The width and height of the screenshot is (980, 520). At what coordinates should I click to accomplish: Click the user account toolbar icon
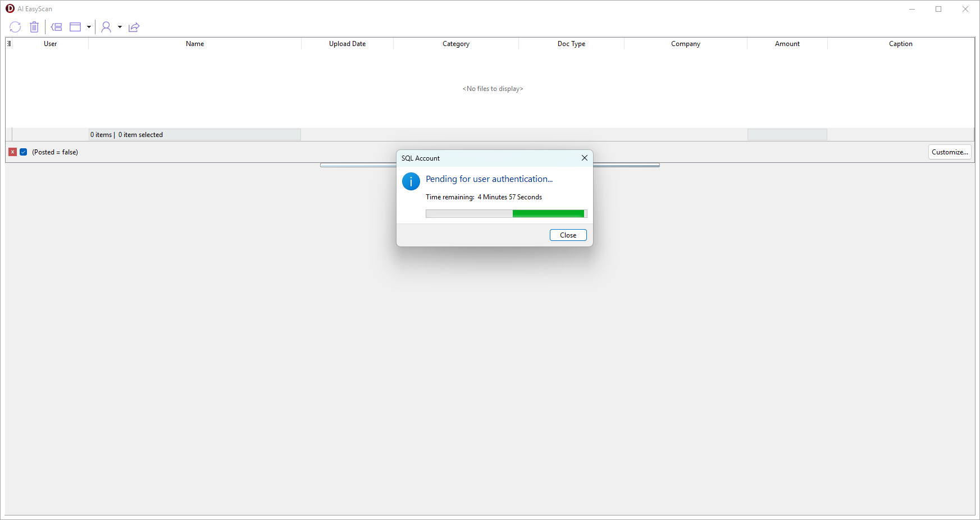tap(106, 27)
